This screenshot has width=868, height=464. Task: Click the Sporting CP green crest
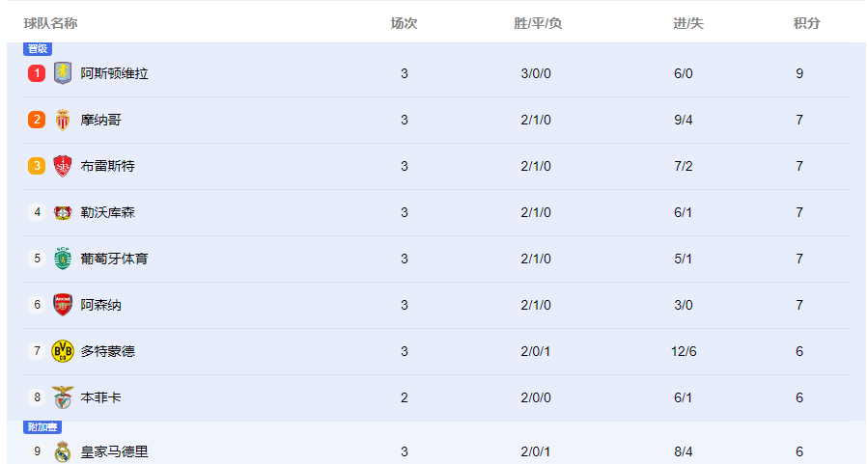63,259
